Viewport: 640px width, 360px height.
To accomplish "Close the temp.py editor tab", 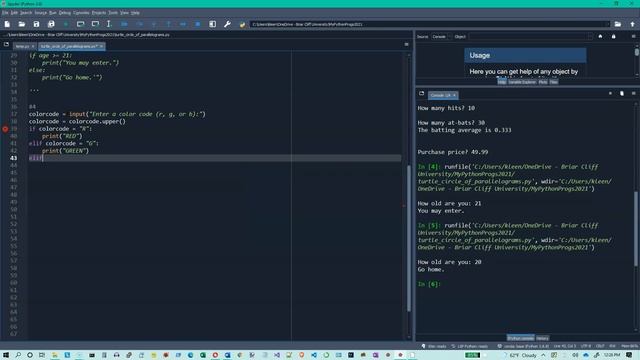I will (33, 46).
